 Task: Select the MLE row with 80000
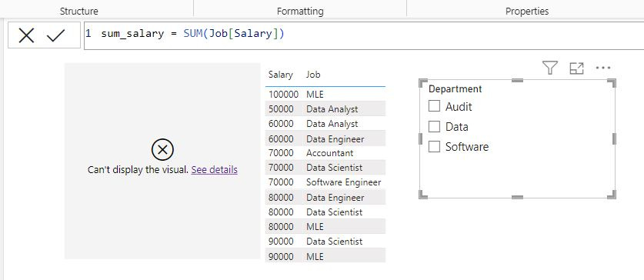pyautogui.click(x=325, y=227)
